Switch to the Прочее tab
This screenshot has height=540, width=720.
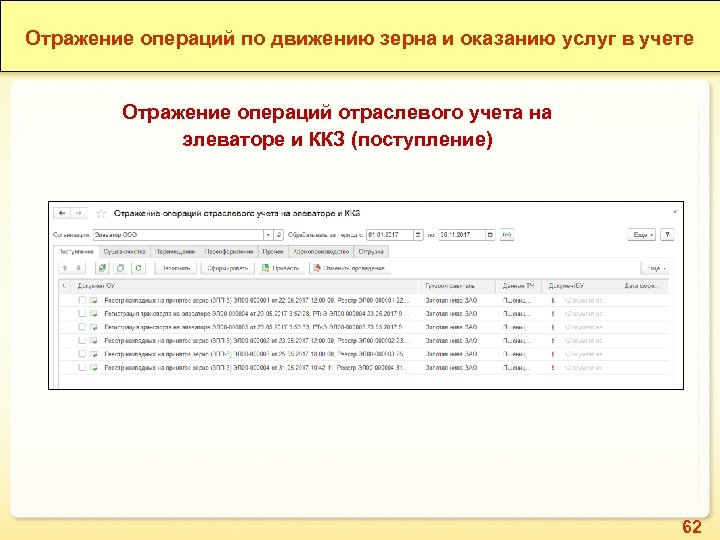click(x=273, y=252)
